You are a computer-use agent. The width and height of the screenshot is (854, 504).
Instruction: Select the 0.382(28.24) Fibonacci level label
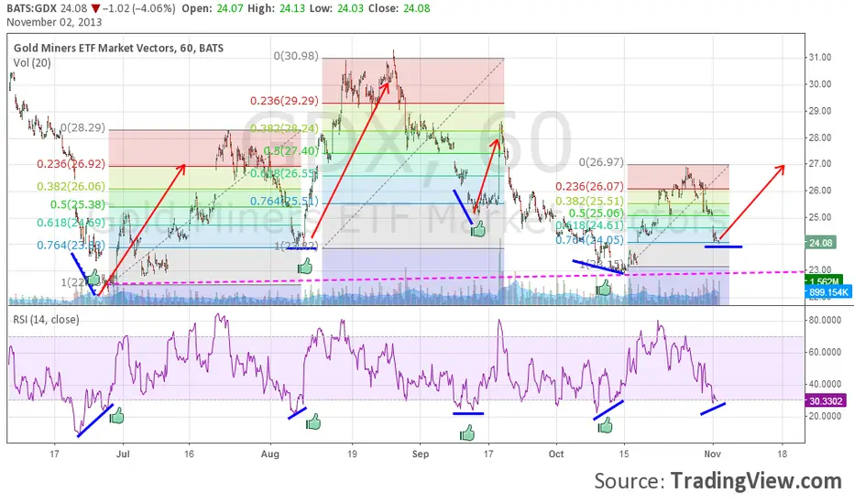(284, 128)
